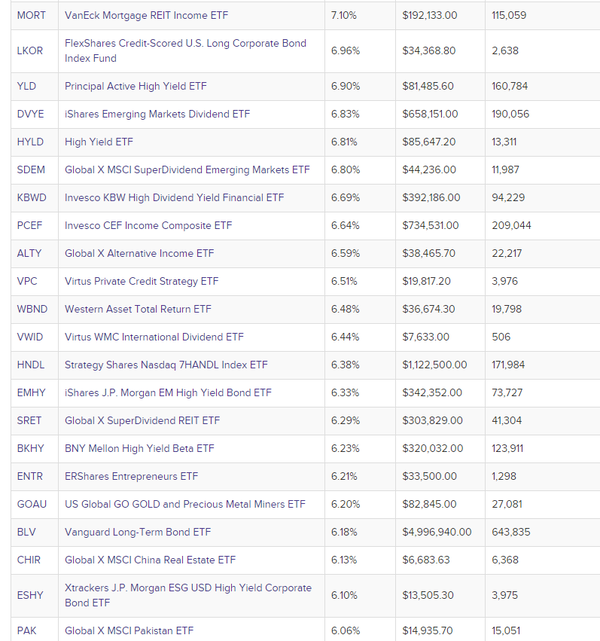Screen dimensions: 600x641
Task: Open VanEck Mortgage REIT Income ETF link
Action: [146, 16]
